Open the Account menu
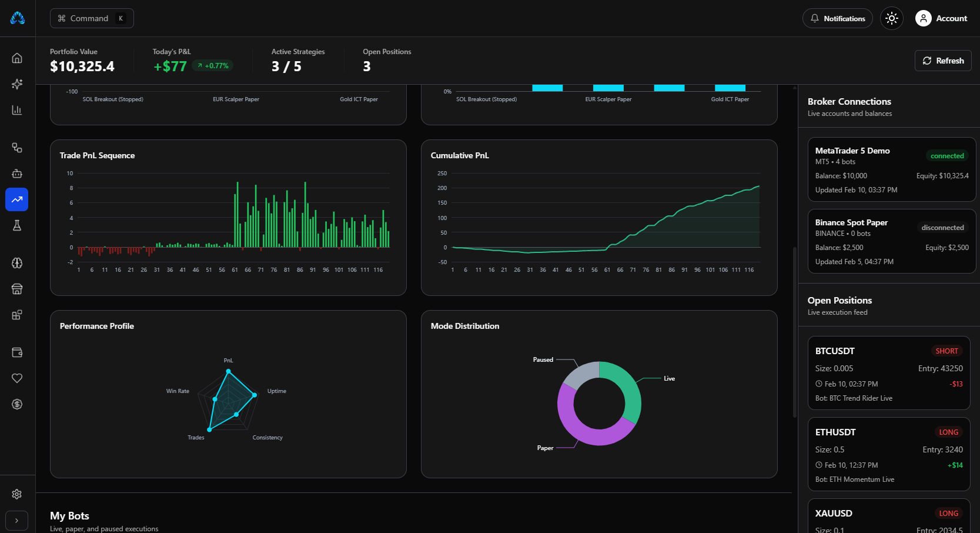980x533 pixels. point(941,18)
